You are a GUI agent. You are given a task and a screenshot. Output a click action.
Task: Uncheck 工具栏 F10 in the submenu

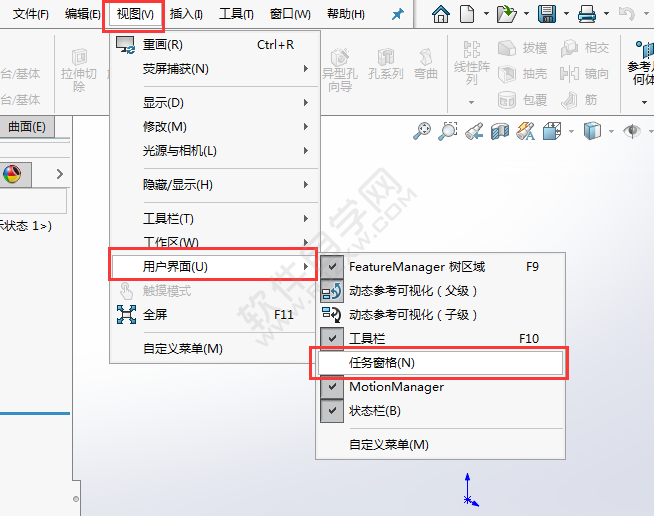440,338
